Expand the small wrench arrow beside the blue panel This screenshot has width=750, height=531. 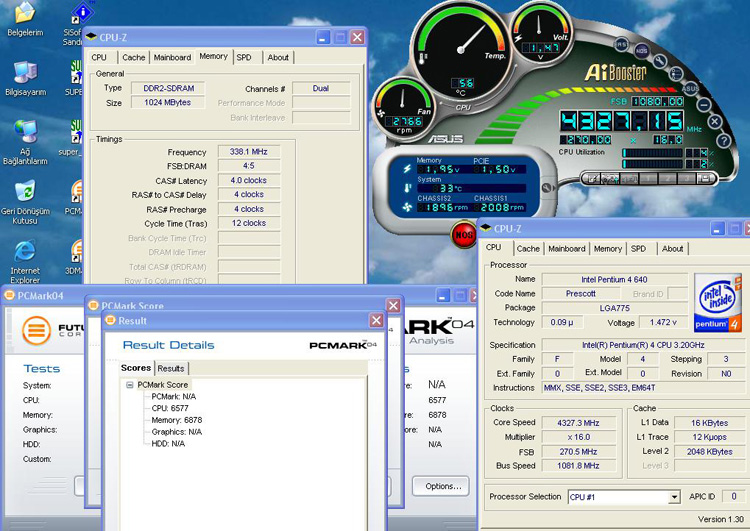click(546, 188)
